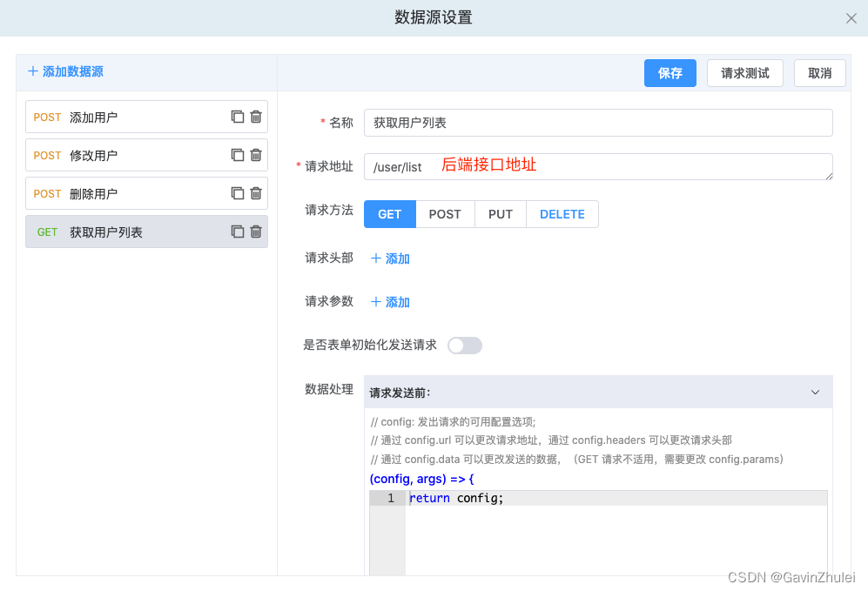Enable 是否表单初始化发送请求 switch
Screen dimensions: 868x591
pos(464,346)
